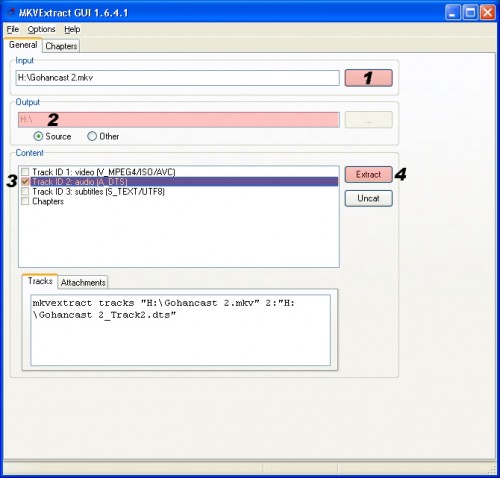Switch to the Chapters tab

pyautogui.click(x=61, y=46)
